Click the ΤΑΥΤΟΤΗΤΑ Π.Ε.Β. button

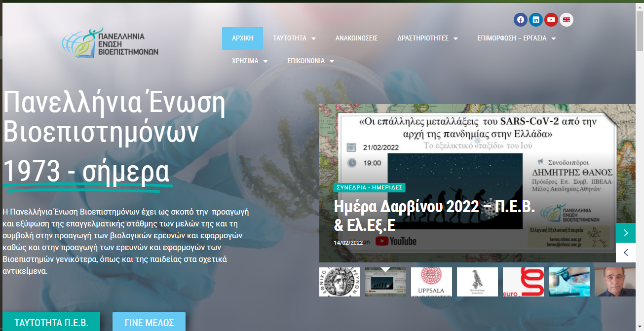click(x=51, y=323)
